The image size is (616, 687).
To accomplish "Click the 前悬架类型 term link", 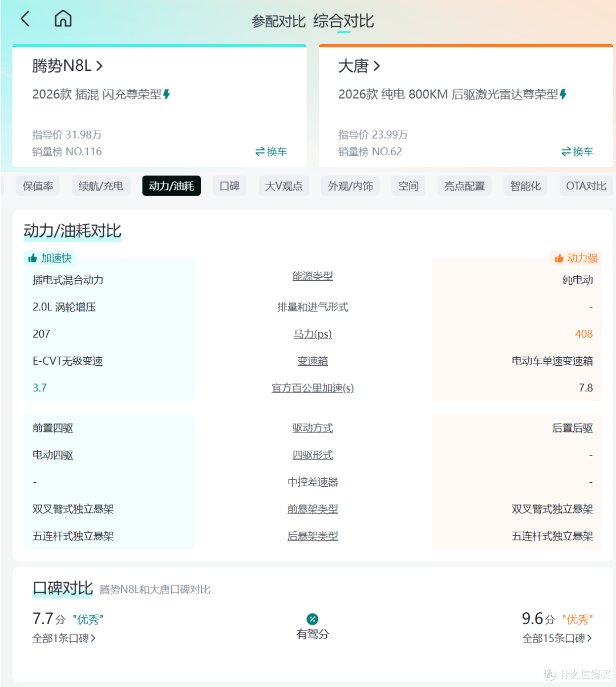I will click(313, 509).
